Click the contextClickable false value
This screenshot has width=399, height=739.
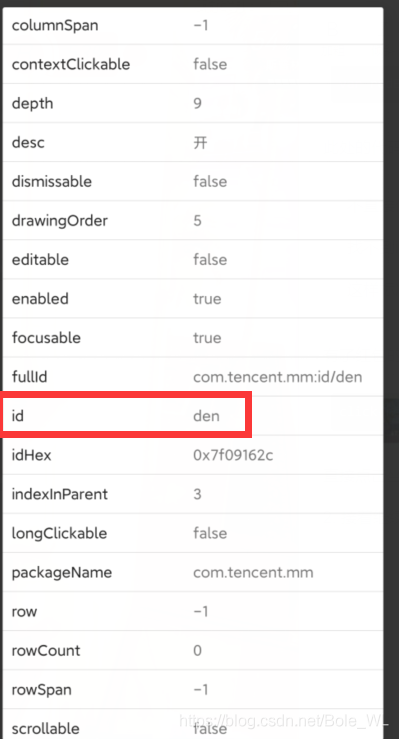[x=210, y=64]
